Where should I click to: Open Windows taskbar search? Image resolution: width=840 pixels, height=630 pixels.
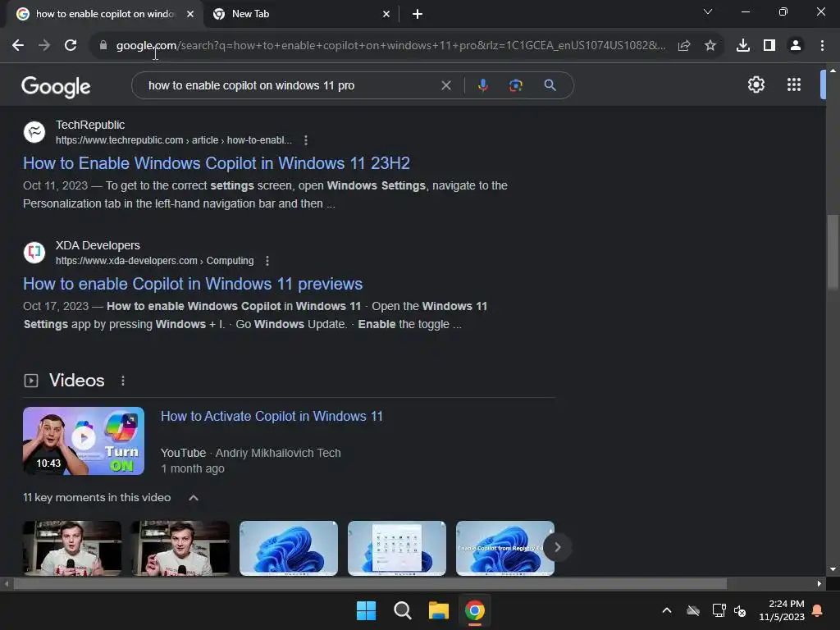[402, 610]
